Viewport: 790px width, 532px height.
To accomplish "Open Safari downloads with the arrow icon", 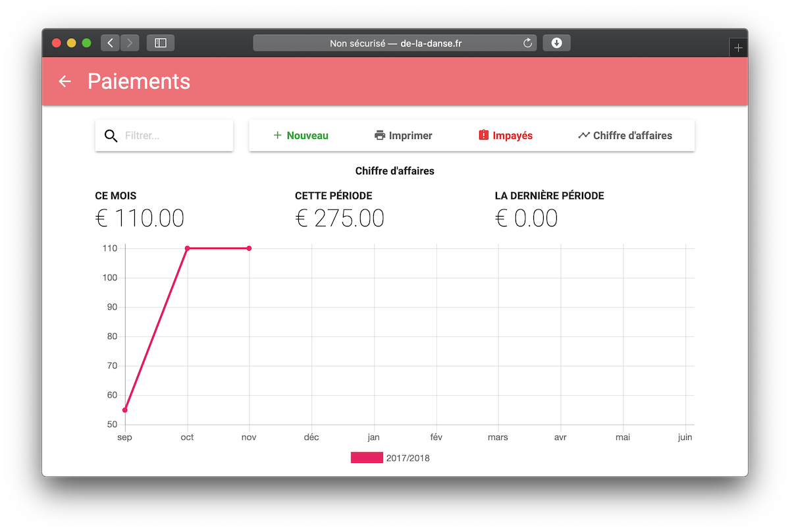I will coord(556,43).
